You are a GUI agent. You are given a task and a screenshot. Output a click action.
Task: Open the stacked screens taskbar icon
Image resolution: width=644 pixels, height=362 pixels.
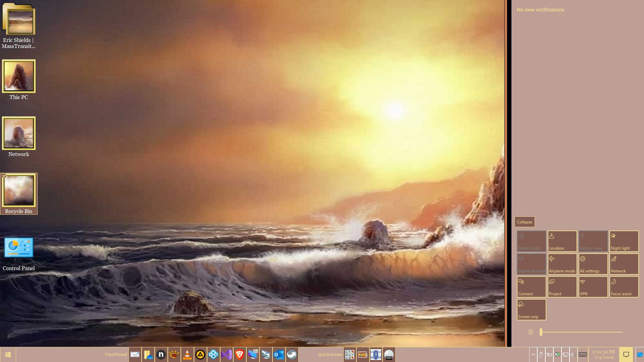click(x=266, y=355)
